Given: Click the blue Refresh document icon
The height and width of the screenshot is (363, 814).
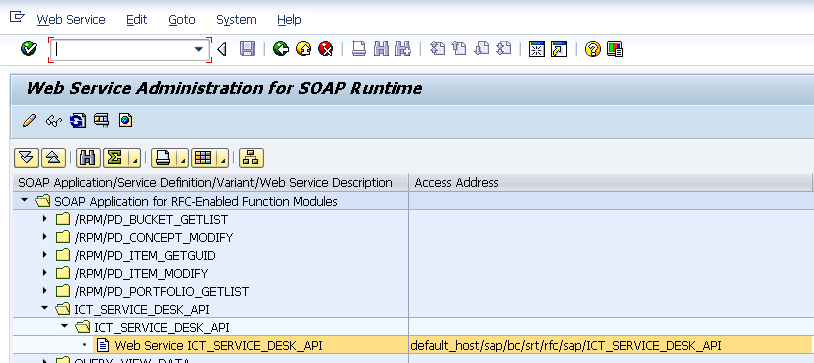Looking at the screenshot, I should pyautogui.click(x=78, y=120).
